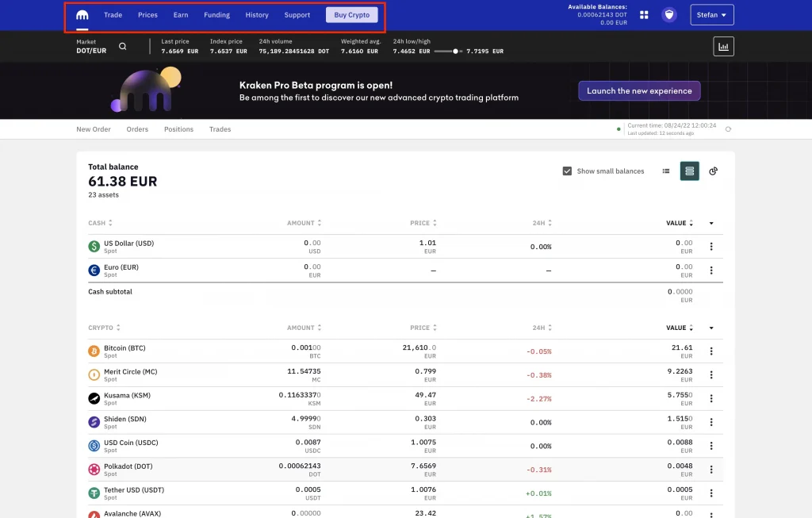
Task: Open the Funding menu item
Action: point(216,15)
